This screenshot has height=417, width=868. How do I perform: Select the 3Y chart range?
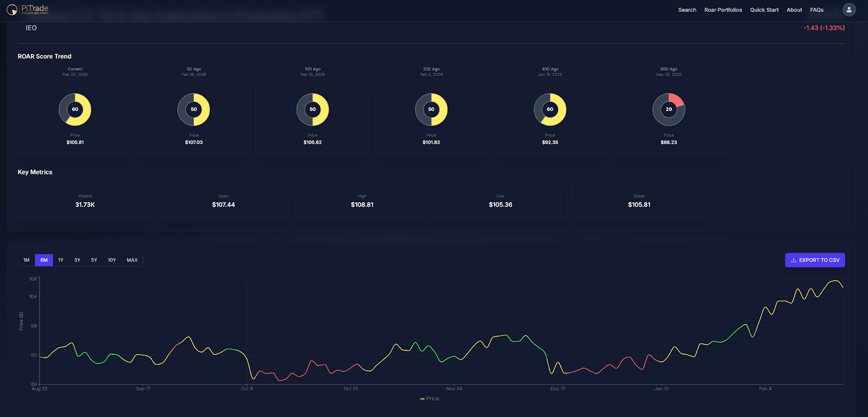(77, 260)
